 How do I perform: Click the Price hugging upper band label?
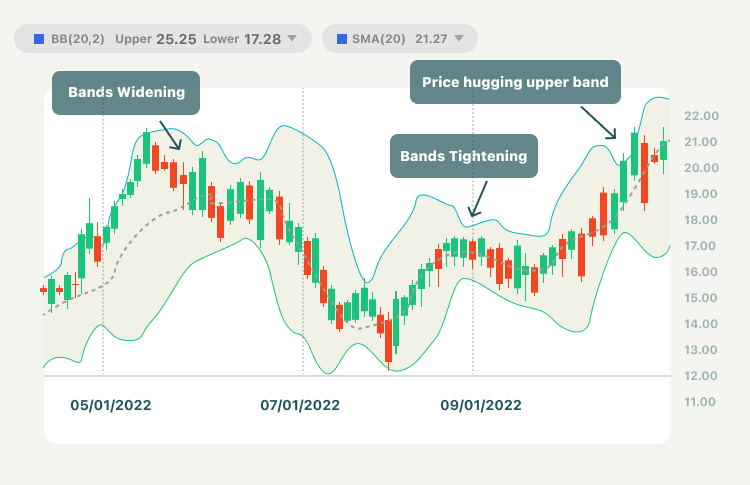pyautogui.click(x=516, y=82)
